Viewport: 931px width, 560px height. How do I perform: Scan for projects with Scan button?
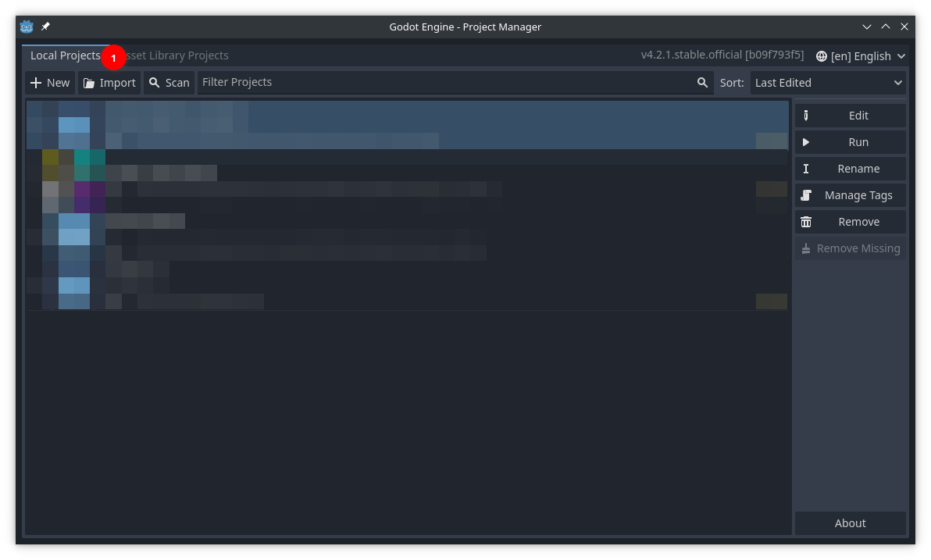click(x=169, y=83)
